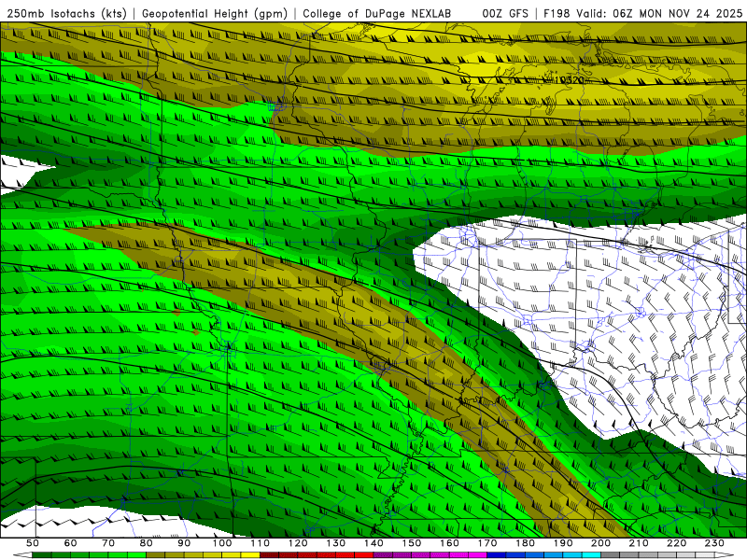This screenshot has width=747, height=560.
Task: Click the legend value 80
Action: pyautogui.click(x=147, y=543)
